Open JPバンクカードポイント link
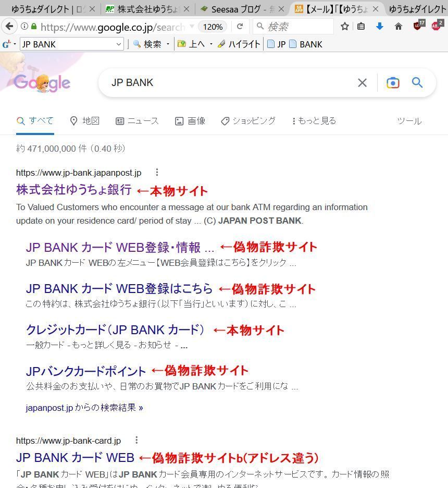The width and height of the screenshot is (448, 488). pos(86,371)
